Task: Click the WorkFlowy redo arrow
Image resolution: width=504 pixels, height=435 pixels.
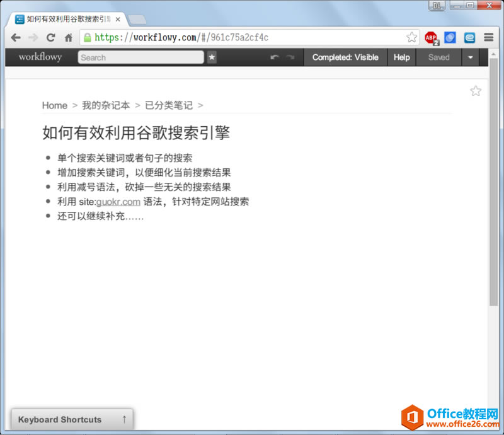Action: (x=291, y=57)
